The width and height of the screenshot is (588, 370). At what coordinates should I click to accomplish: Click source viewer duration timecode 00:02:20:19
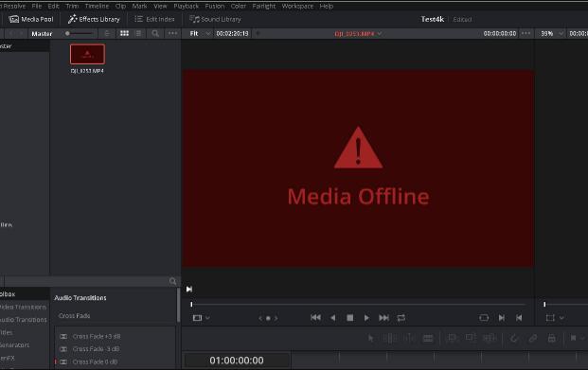232,33
